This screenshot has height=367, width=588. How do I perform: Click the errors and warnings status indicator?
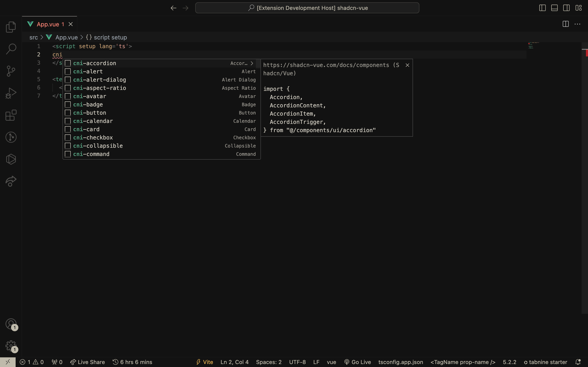coord(32,362)
